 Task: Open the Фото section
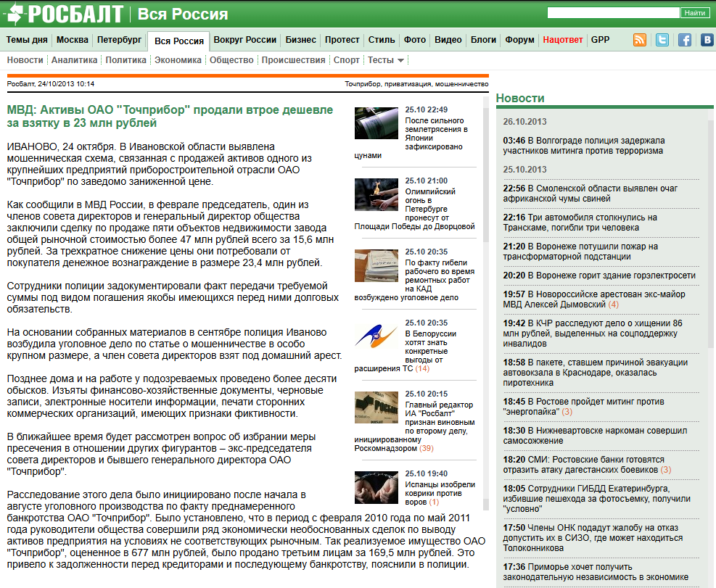click(x=415, y=40)
